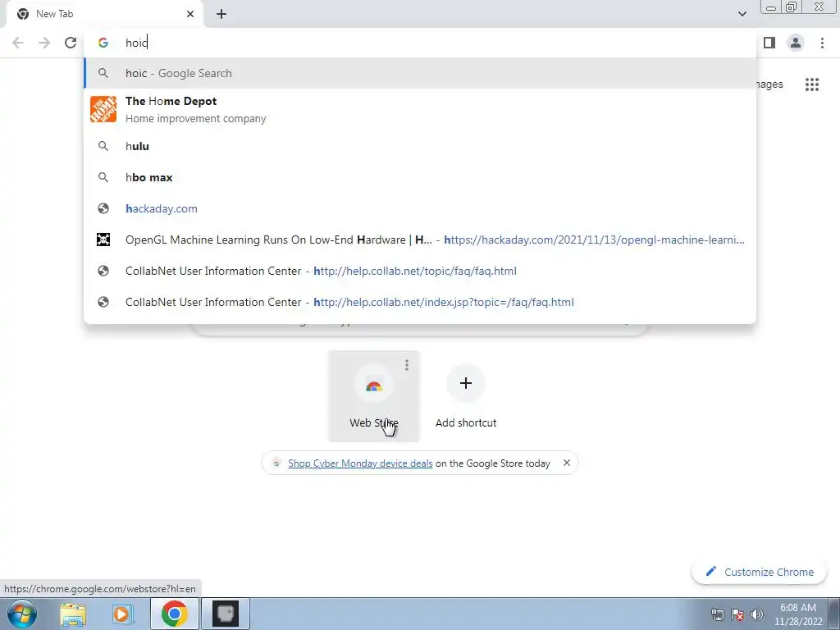Click the Google G icon in omnibox

click(x=103, y=43)
